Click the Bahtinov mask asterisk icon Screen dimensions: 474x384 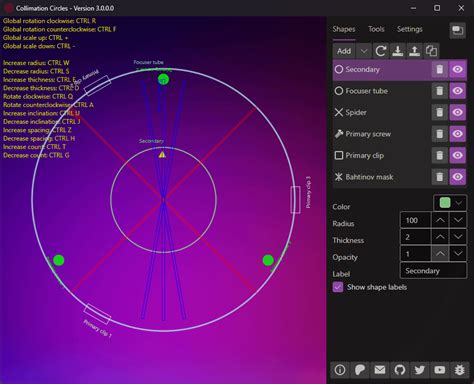(339, 177)
